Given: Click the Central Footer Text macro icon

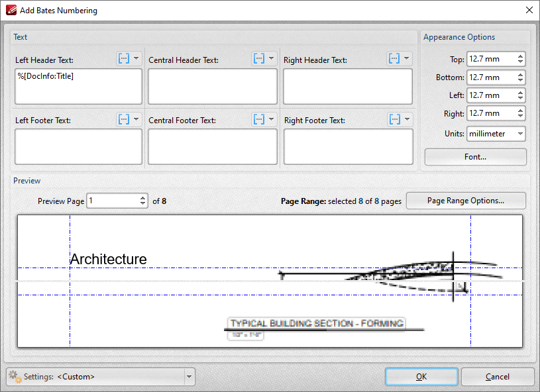Looking at the screenshot, I should tap(259, 119).
